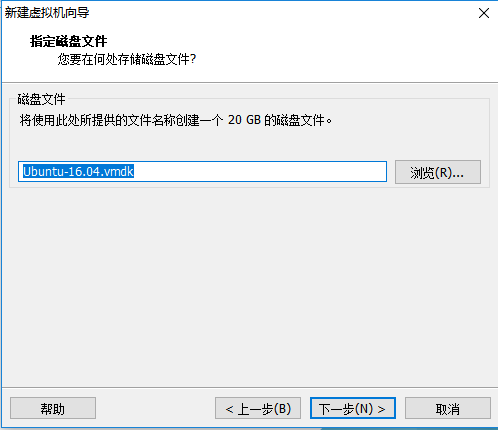Click the 您要在何处存储磁盘文件? question text
Screen dimensions: 498x430
coord(127,59)
